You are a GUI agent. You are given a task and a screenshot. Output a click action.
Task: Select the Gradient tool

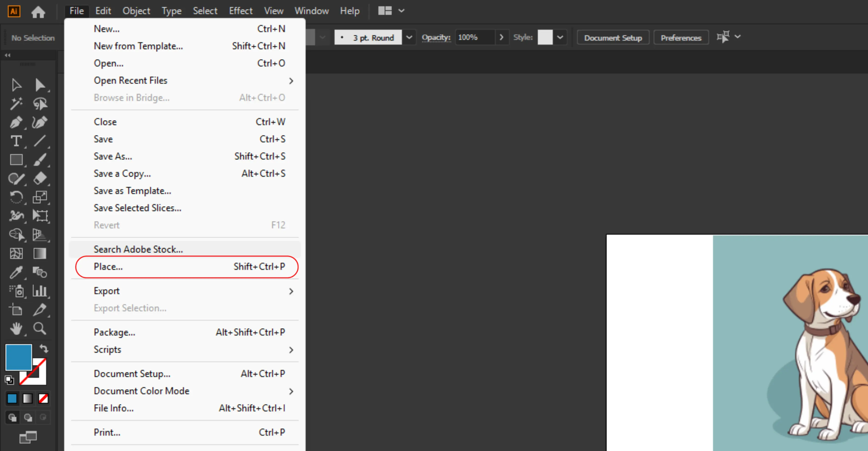(40, 253)
